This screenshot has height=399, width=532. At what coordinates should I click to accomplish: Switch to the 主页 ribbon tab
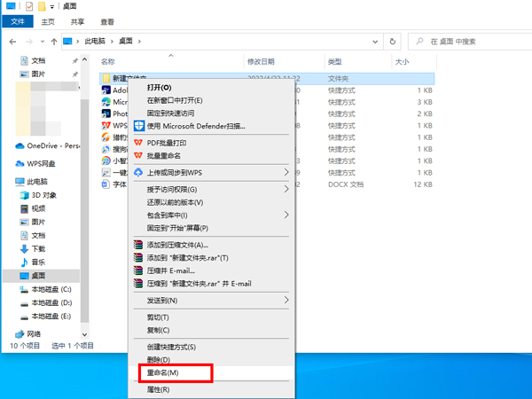(x=48, y=22)
